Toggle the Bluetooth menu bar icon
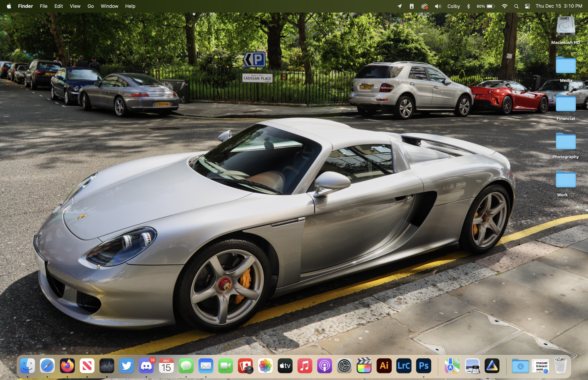This screenshot has height=380, width=588. pyautogui.click(x=468, y=6)
